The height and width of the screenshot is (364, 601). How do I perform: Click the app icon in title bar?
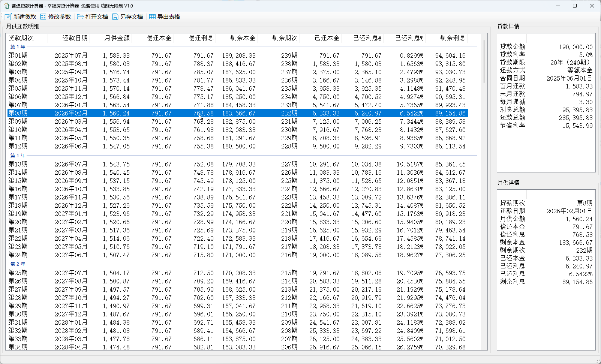tap(6, 6)
